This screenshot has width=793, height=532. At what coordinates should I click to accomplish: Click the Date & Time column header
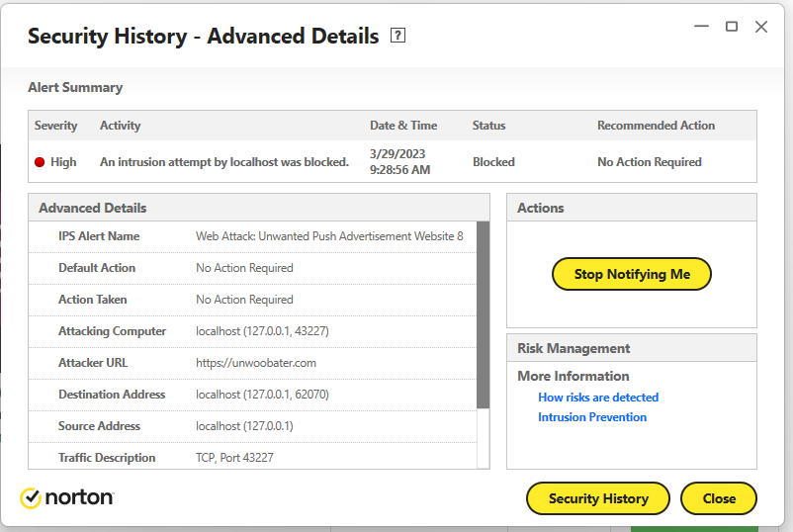(x=403, y=126)
